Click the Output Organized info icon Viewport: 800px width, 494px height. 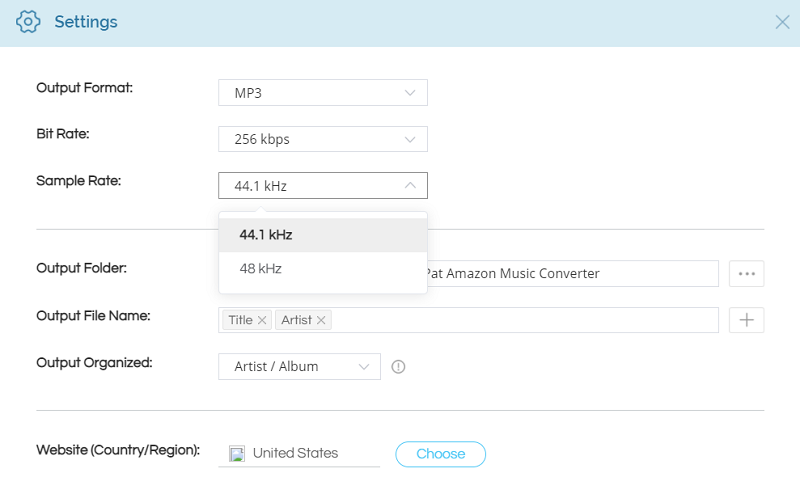pos(398,367)
